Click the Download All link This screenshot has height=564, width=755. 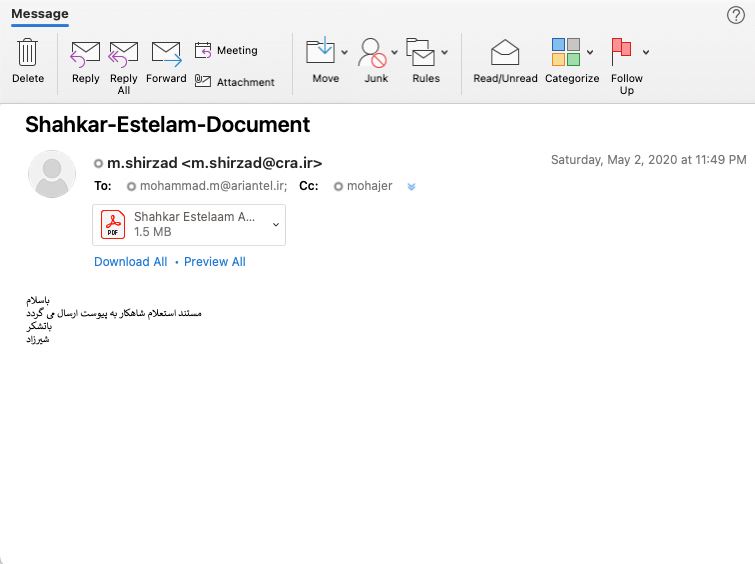pyautogui.click(x=130, y=262)
